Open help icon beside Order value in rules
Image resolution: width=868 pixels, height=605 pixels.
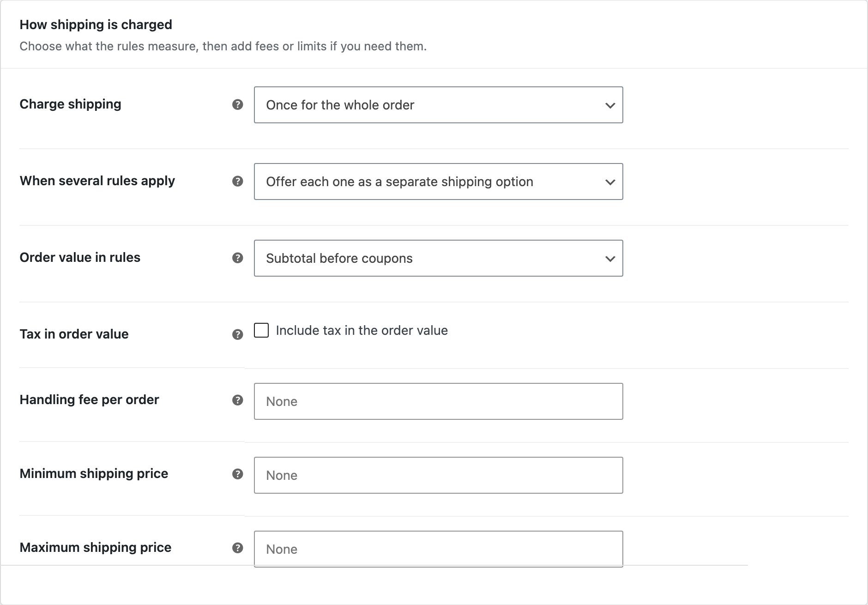[x=237, y=258]
